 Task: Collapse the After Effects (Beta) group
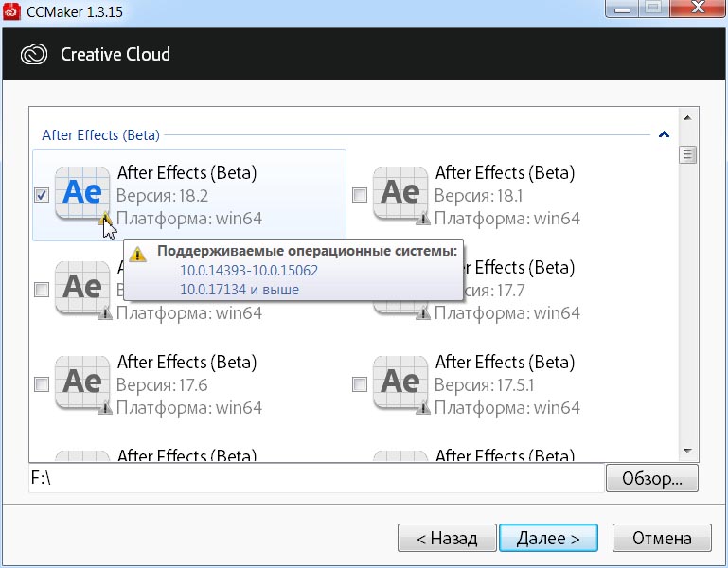coord(664,134)
